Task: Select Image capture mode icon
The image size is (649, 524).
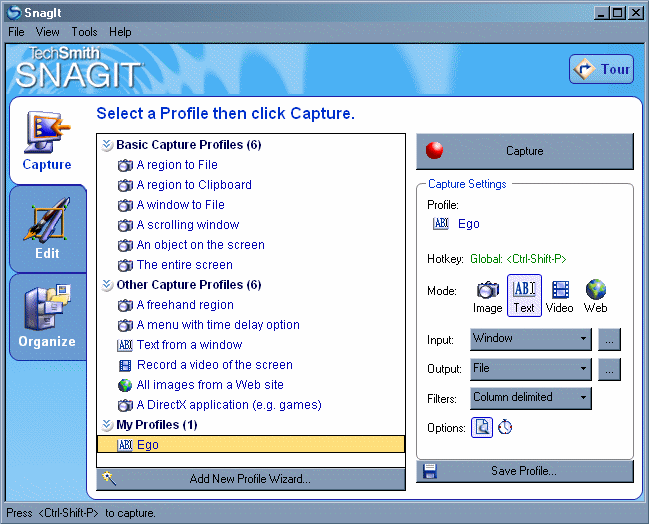Action: coord(488,296)
